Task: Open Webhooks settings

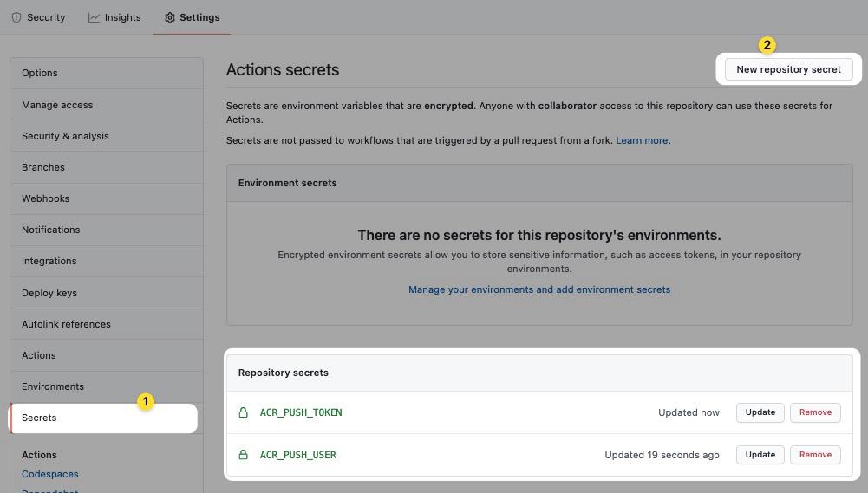Action: (107, 198)
